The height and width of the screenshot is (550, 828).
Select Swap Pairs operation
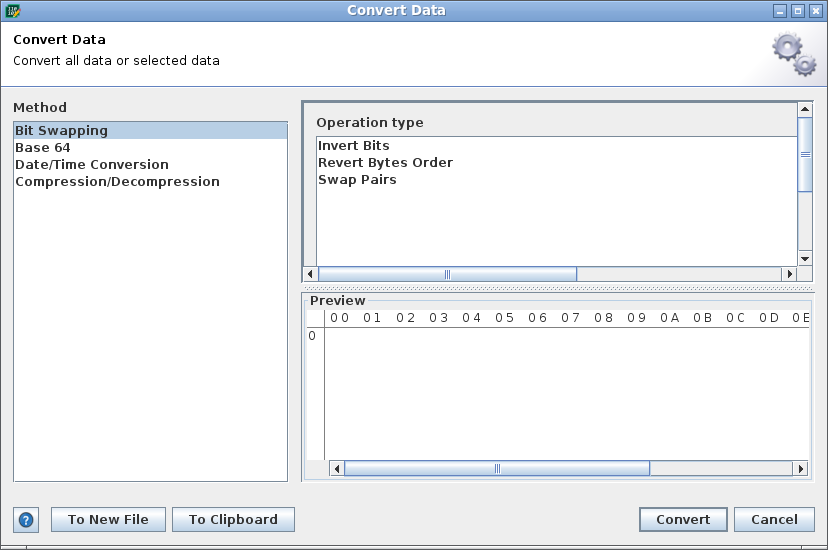tap(557, 179)
